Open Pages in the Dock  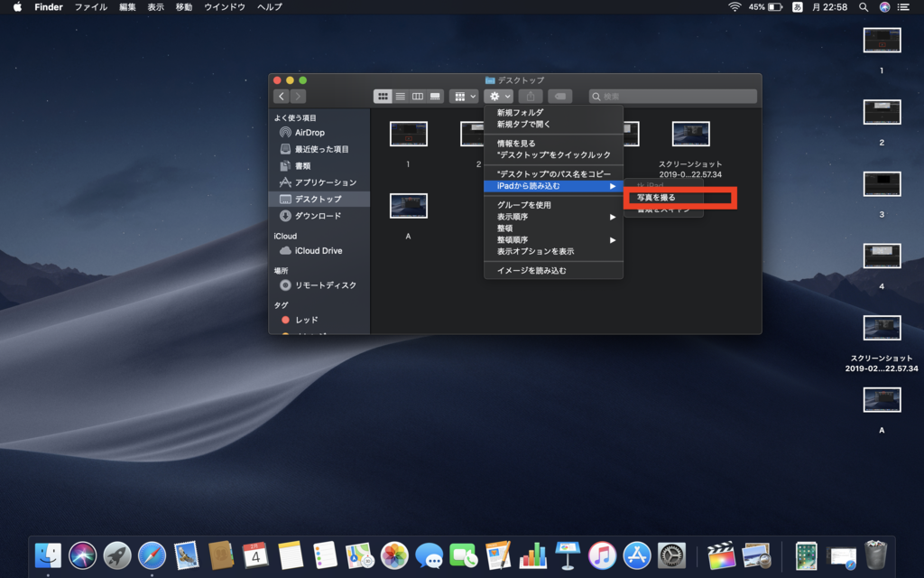click(498, 555)
